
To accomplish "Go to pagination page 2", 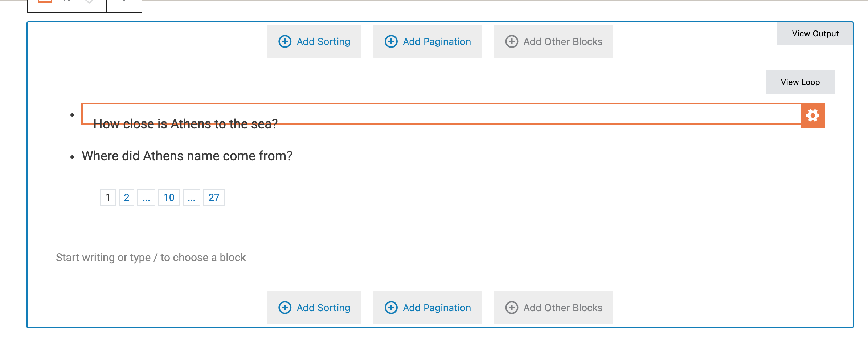I will pyautogui.click(x=127, y=198).
